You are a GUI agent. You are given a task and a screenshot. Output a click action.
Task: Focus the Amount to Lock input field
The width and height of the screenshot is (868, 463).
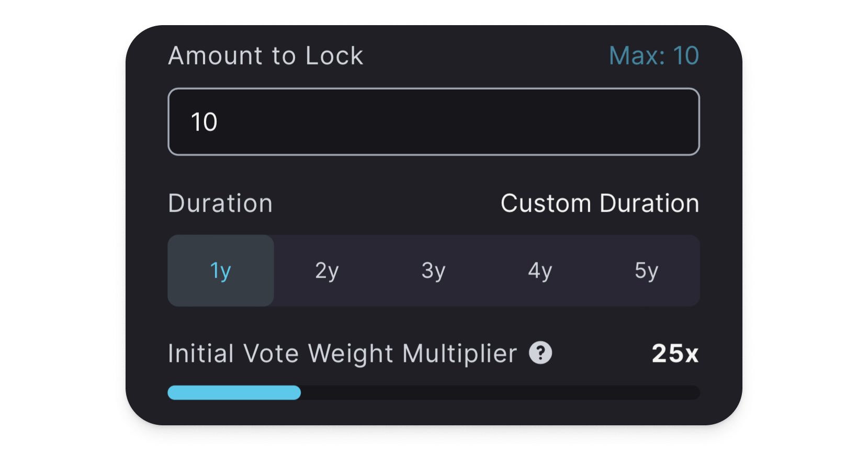click(434, 122)
